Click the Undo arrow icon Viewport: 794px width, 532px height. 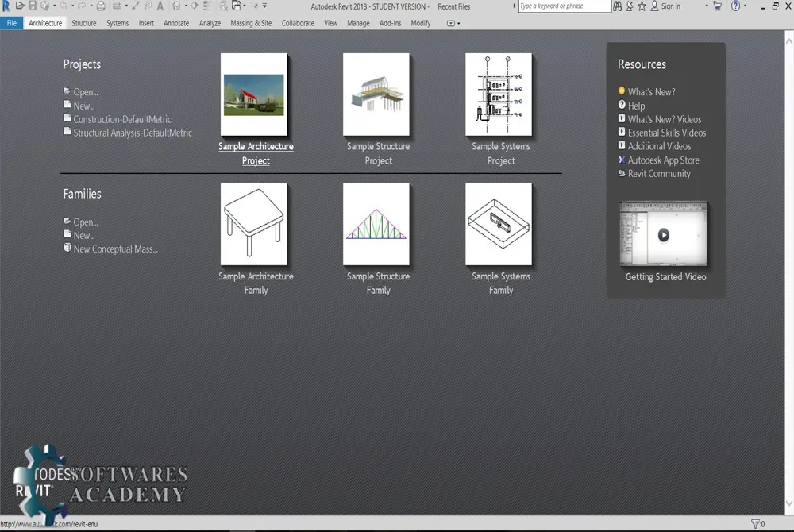64,6
